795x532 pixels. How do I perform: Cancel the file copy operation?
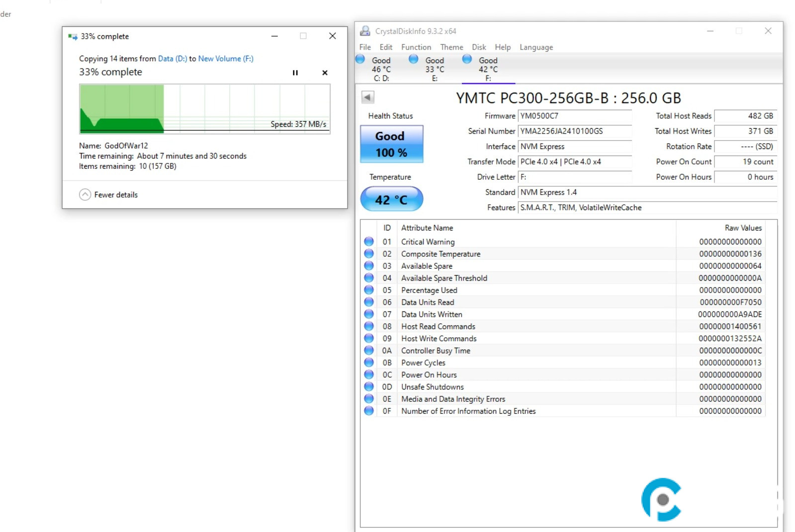[x=325, y=73]
